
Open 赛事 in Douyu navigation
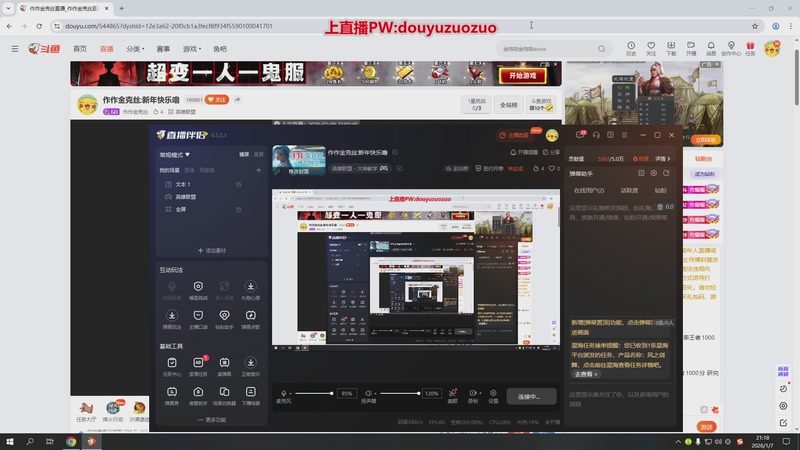pos(163,49)
